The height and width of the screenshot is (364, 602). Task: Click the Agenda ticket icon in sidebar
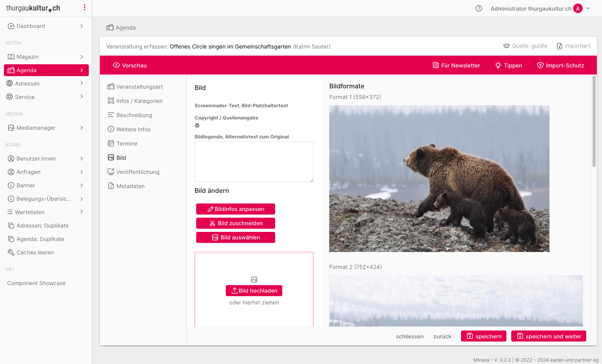click(x=11, y=70)
